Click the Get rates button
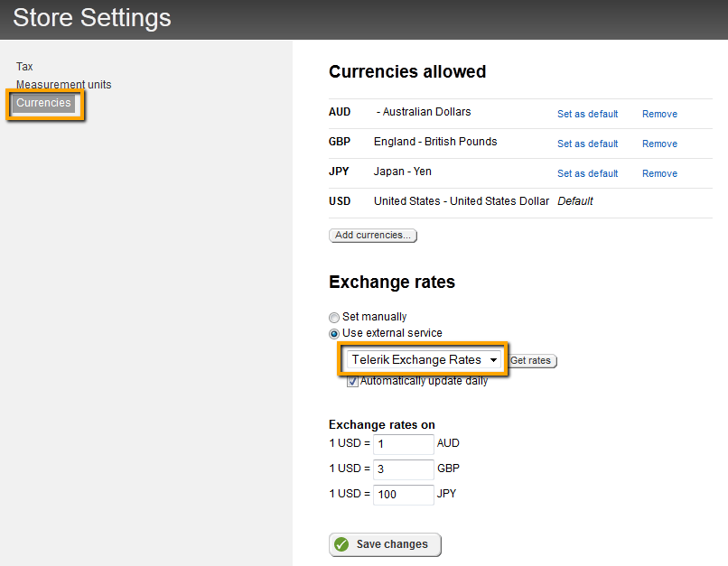The image size is (728, 566). click(x=531, y=361)
